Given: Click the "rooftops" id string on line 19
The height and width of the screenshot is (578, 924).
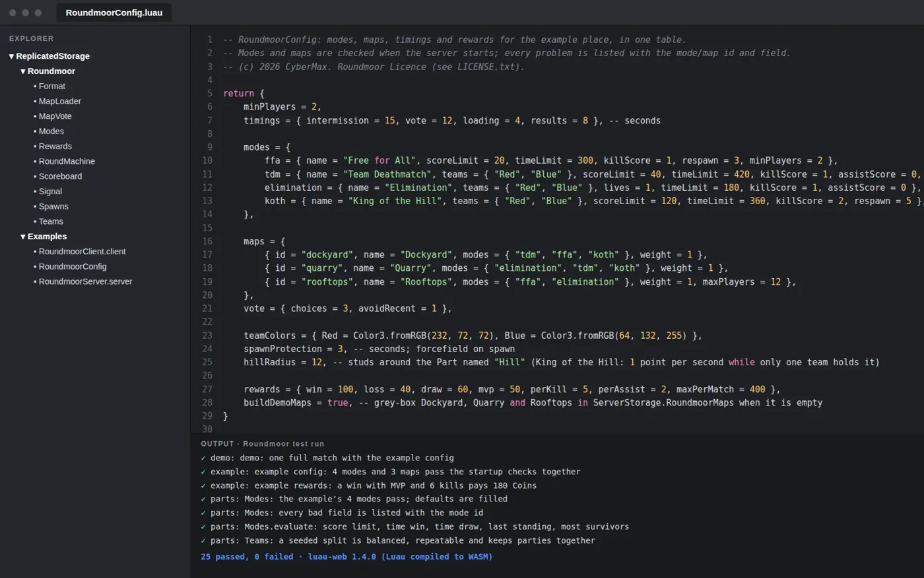Looking at the screenshot, I should tap(327, 282).
